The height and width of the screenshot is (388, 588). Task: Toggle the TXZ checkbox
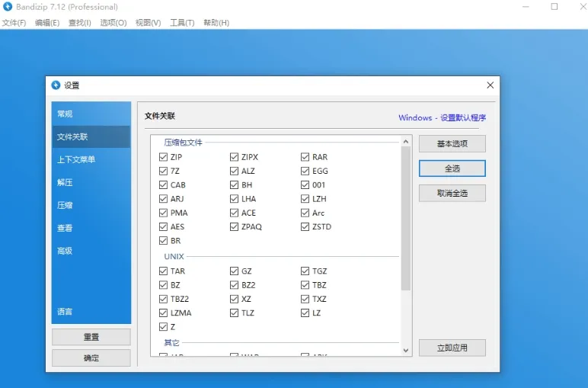point(305,299)
